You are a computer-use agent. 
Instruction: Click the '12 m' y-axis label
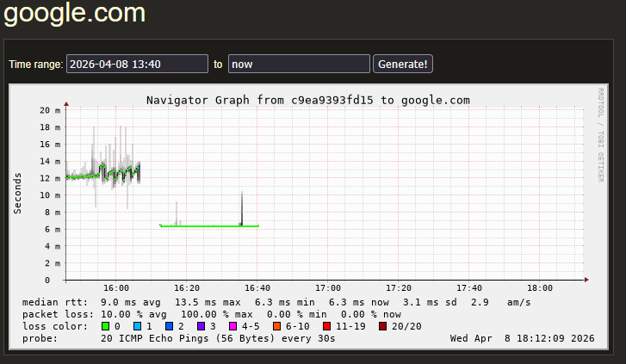pyautogui.click(x=50, y=178)
